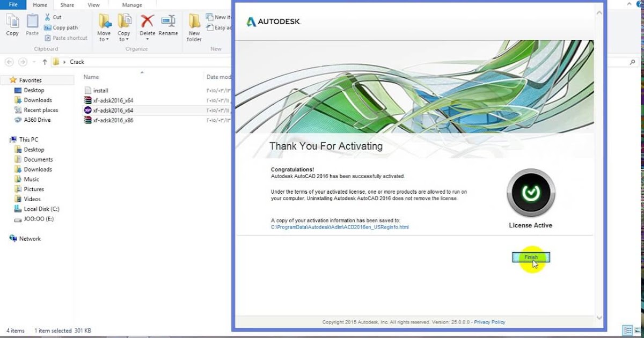Screen dimensions: 644x338
Task: Click the Copy path command
Action: click(61, 27)
